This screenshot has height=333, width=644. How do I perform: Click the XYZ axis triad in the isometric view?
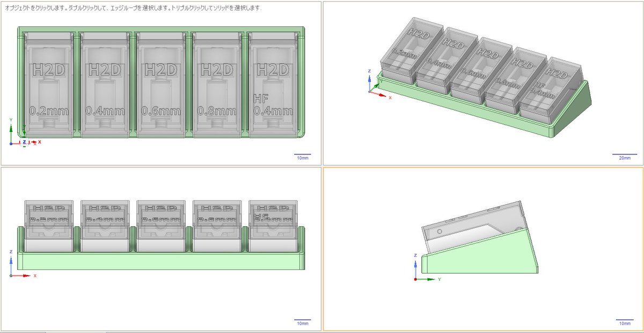point(379,83)
